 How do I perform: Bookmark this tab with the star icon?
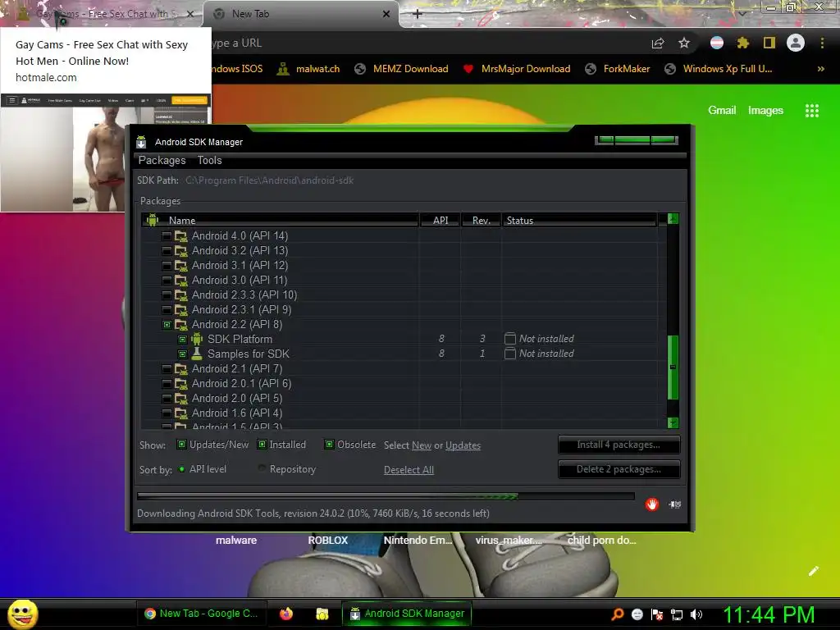684,43
